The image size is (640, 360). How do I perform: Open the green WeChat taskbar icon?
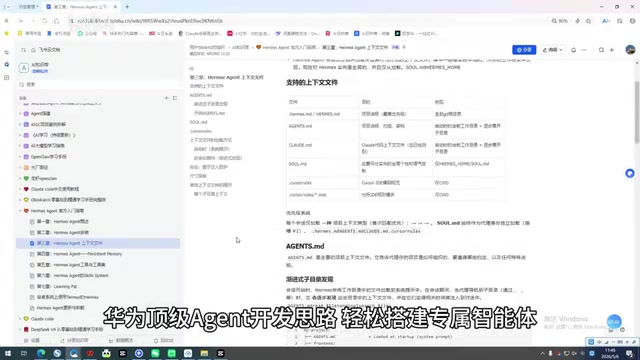click(x=155, y=353)
